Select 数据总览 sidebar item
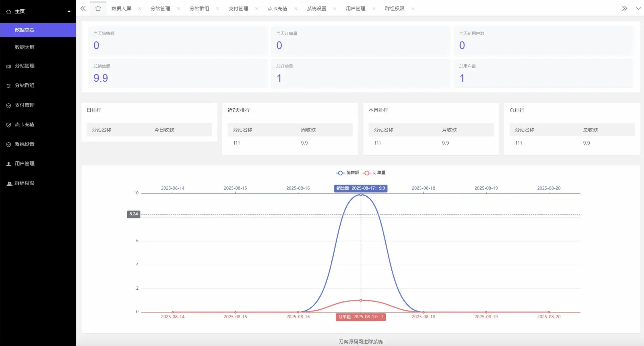Viewport: 644px width, 346px height. pos(24,30)
